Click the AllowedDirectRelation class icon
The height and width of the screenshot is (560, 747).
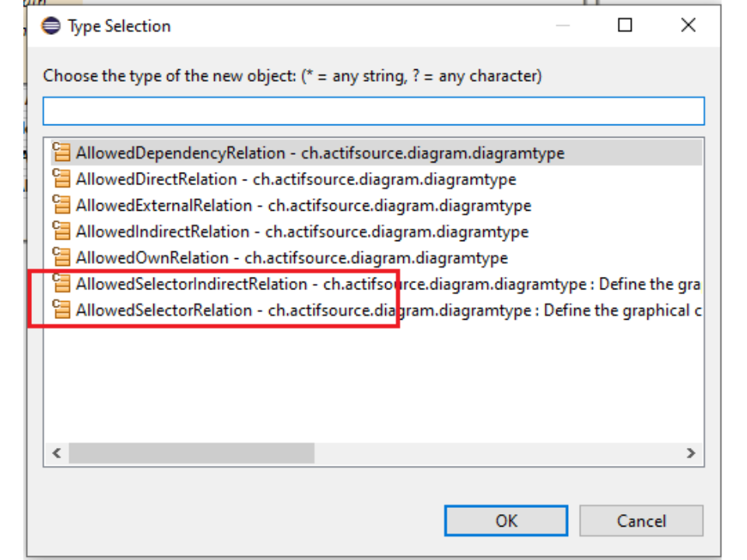[61, 179]
